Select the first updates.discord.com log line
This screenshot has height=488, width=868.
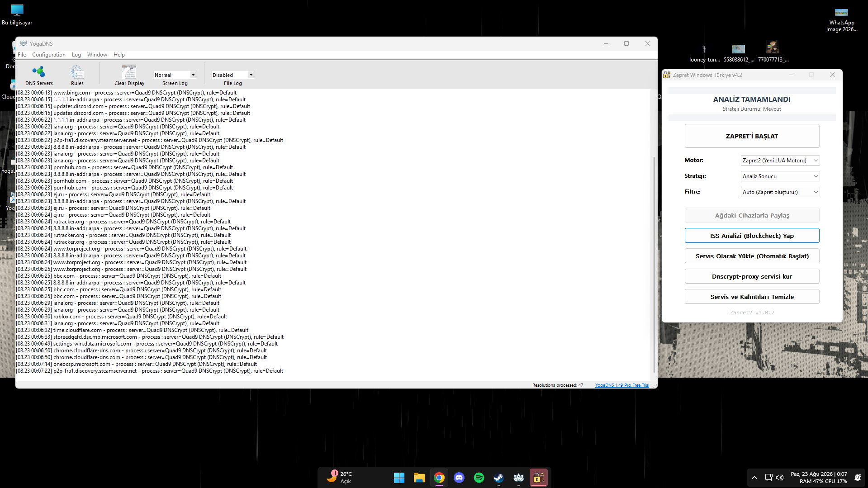(x=133, y=106)
